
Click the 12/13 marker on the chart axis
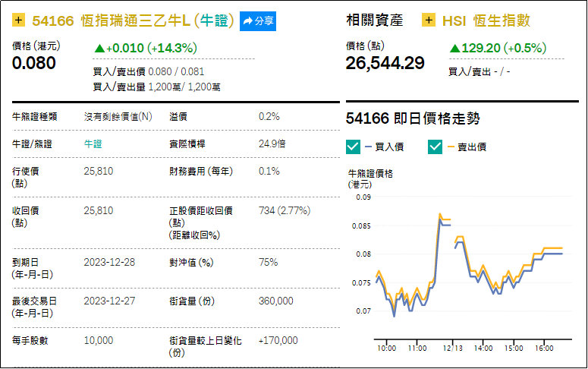pos(453,348)
